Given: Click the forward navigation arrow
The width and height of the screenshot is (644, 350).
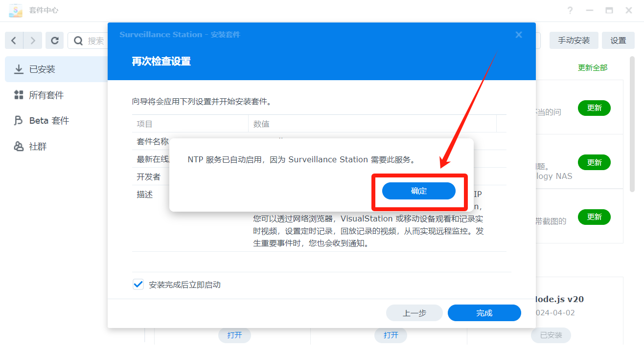Looking at the screenshot, I should pyautogui.click(x=33, y=41).
